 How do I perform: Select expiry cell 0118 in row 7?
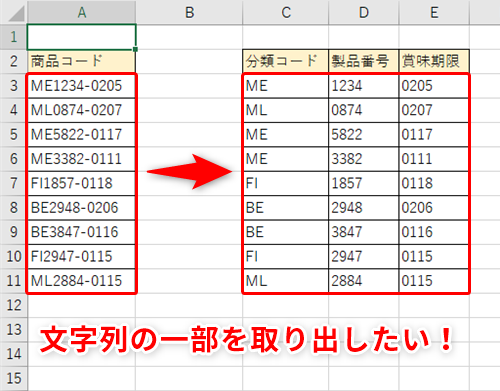(x=434, y=183)
